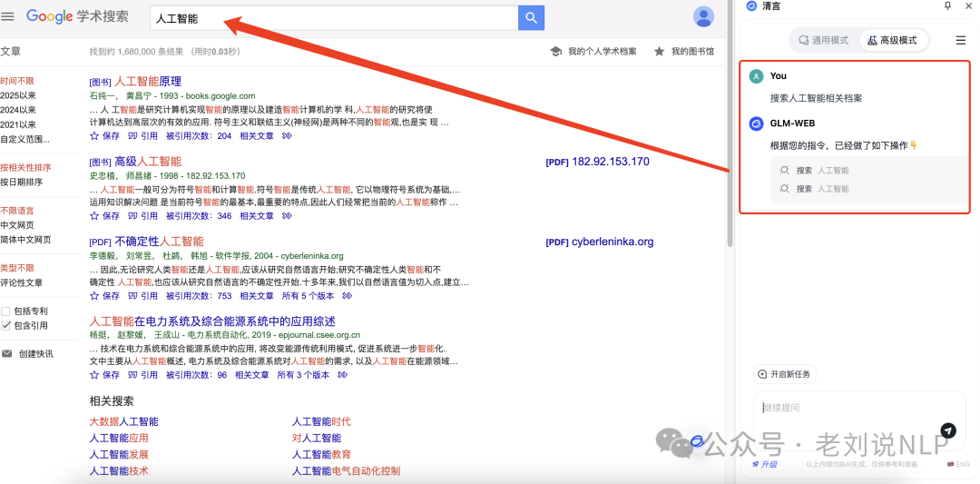Viewport: 980px width, 484px height.
Task: Click the Google 学术搜索 logo
Action: click(77, 17)
